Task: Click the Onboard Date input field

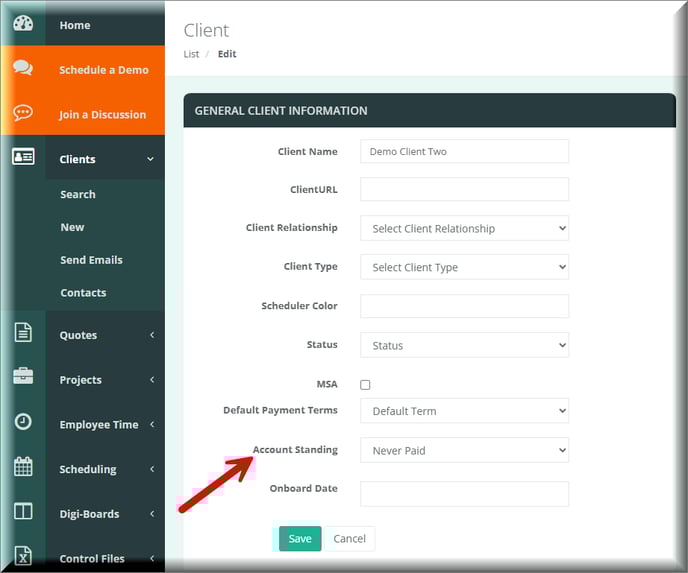Action: 464,493
